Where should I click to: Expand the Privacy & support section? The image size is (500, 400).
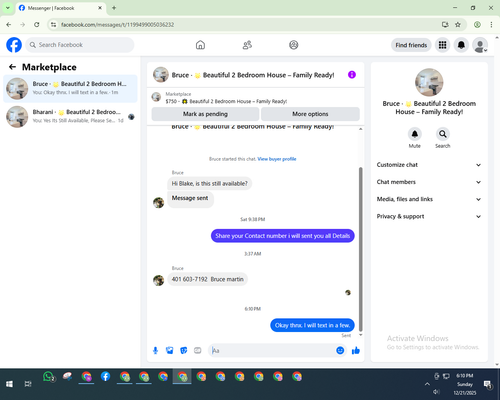click(x=429, y=216)
